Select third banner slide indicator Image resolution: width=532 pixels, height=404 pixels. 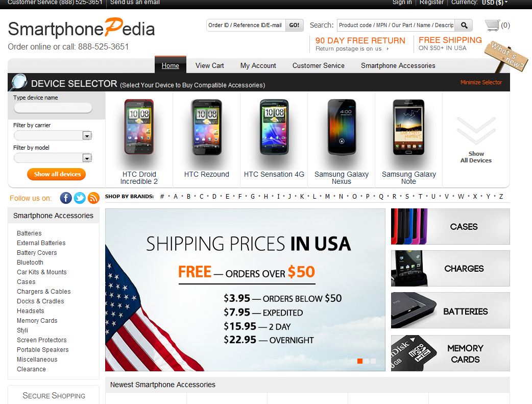(x=373, y=361)
